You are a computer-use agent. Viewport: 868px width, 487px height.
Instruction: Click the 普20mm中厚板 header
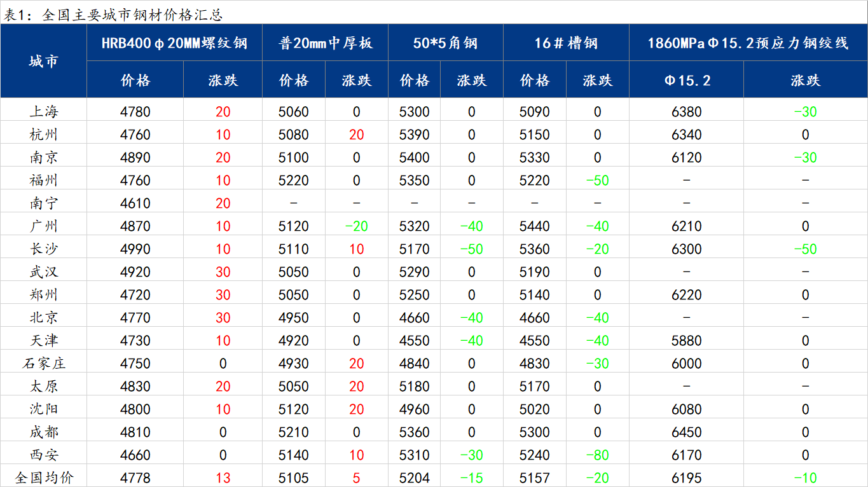(x=325, y=43)
